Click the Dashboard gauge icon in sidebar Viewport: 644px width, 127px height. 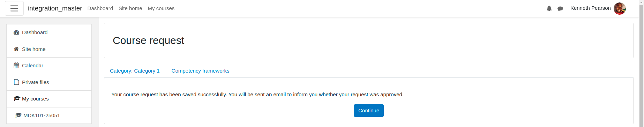coord(16,32)
